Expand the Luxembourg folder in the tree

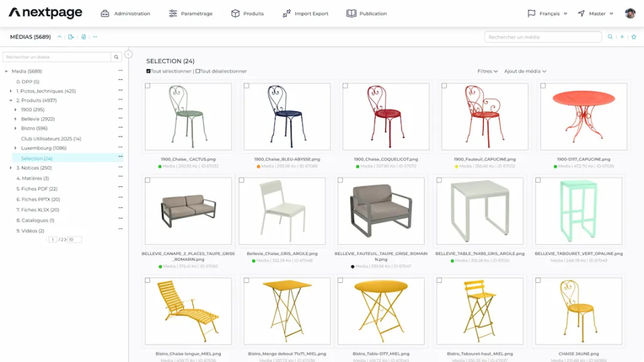(15, 147)
